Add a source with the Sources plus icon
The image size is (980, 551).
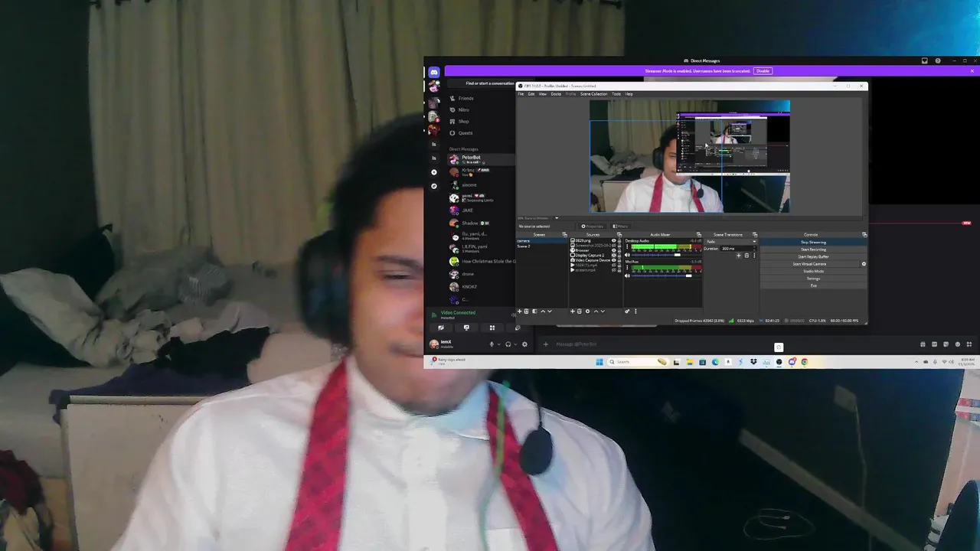(x=572, y=311)
